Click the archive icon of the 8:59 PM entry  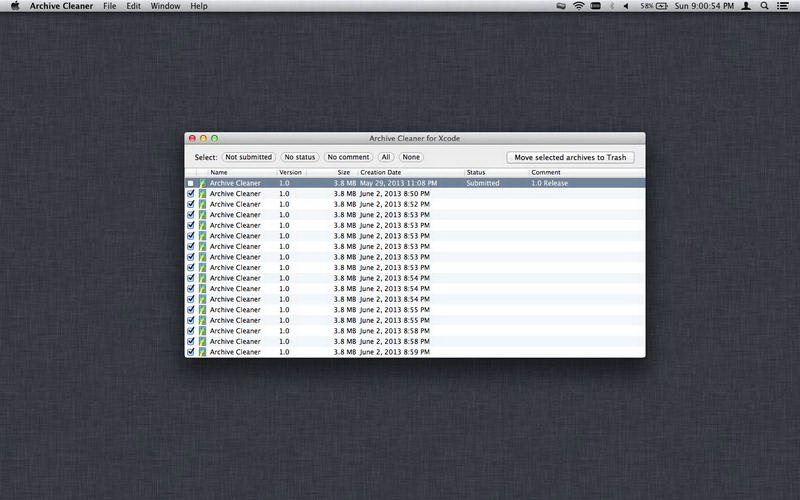point(203,352)
